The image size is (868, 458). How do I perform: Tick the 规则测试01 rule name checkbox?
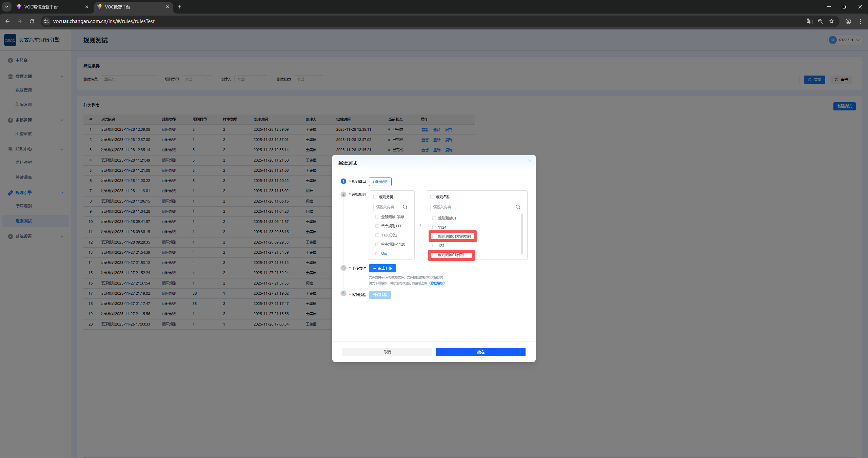(434, 218)
